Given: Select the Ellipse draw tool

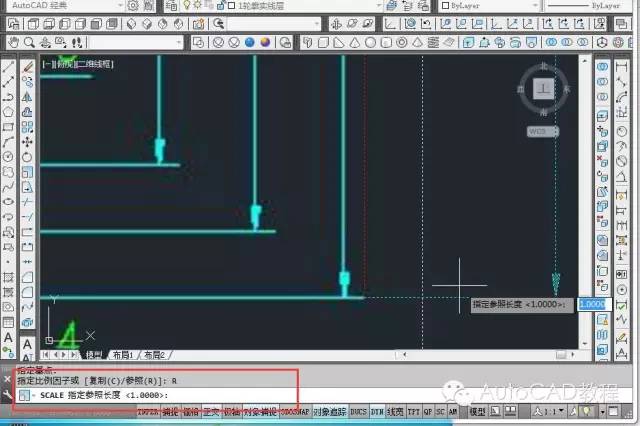Looking at the screenshot, I should 8,202.
